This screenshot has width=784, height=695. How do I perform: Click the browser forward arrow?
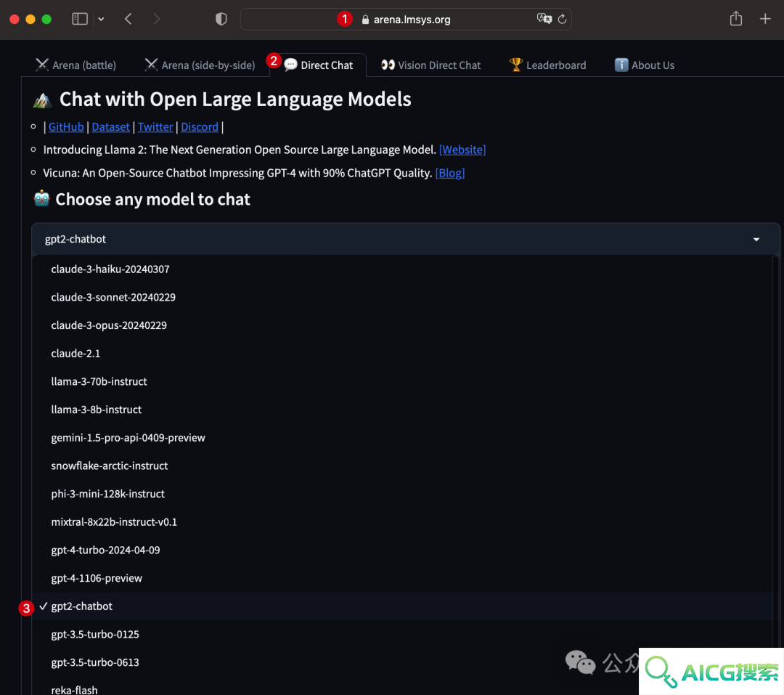tap(157, 19)
